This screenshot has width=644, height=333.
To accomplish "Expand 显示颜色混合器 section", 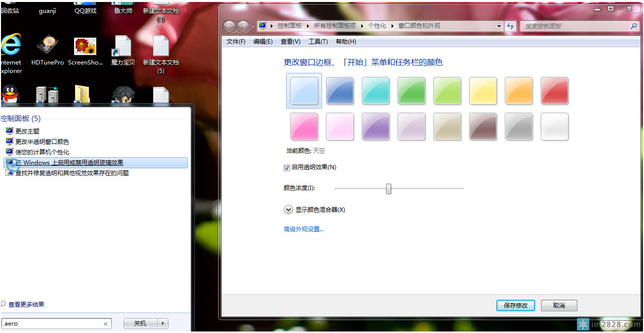I will [288, 210].
